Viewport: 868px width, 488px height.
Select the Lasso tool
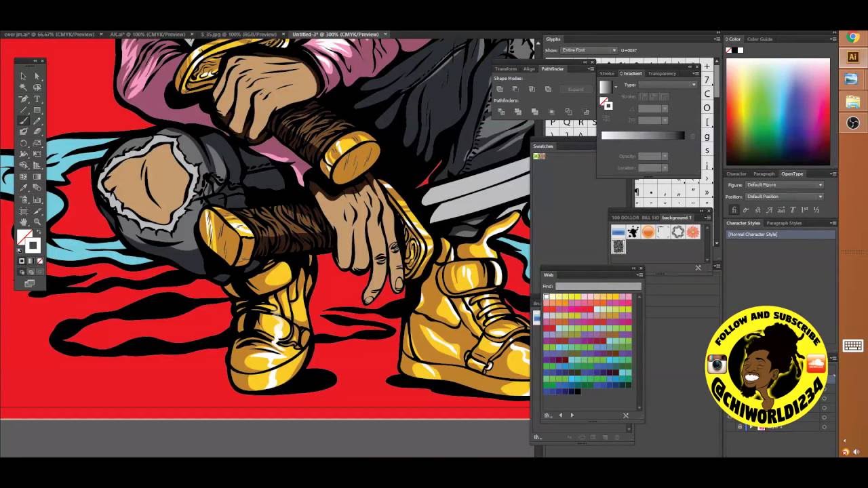click(x=37, y=87)
